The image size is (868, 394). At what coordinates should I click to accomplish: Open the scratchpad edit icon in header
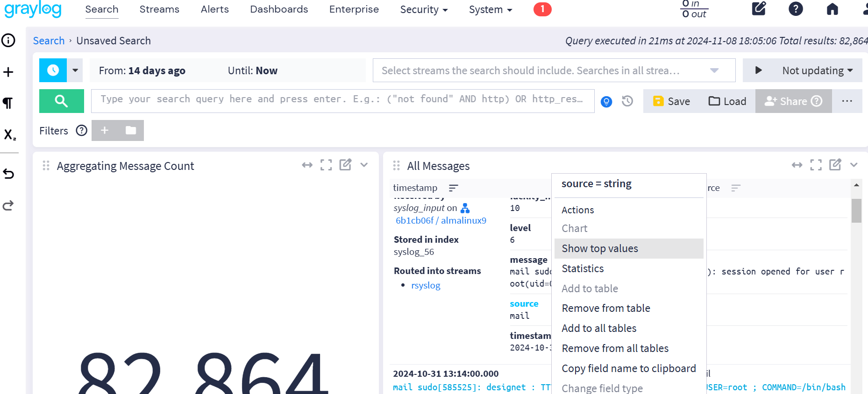759,9
